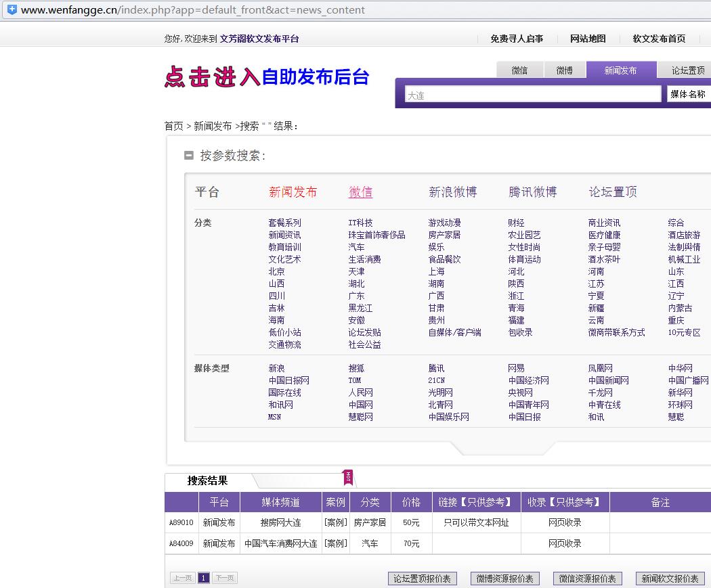Open 微博资源报价表 button

point(504,579)
